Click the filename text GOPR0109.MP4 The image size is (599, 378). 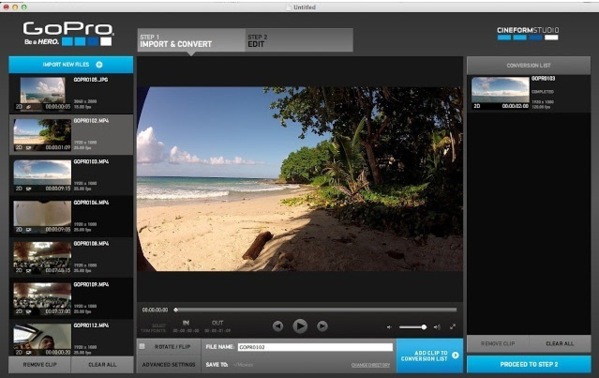pos(91,284)
